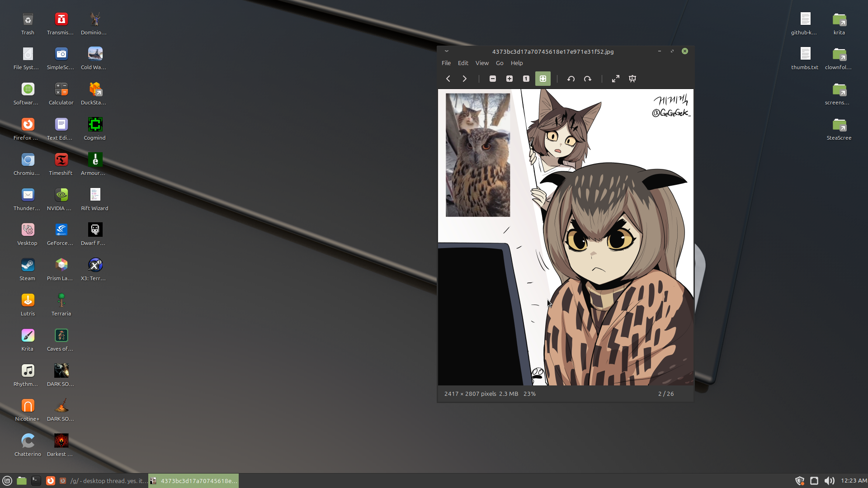Open the Linux Mint start menu
Viewport: 868px width, 488px height.
(x=7, y=481)
